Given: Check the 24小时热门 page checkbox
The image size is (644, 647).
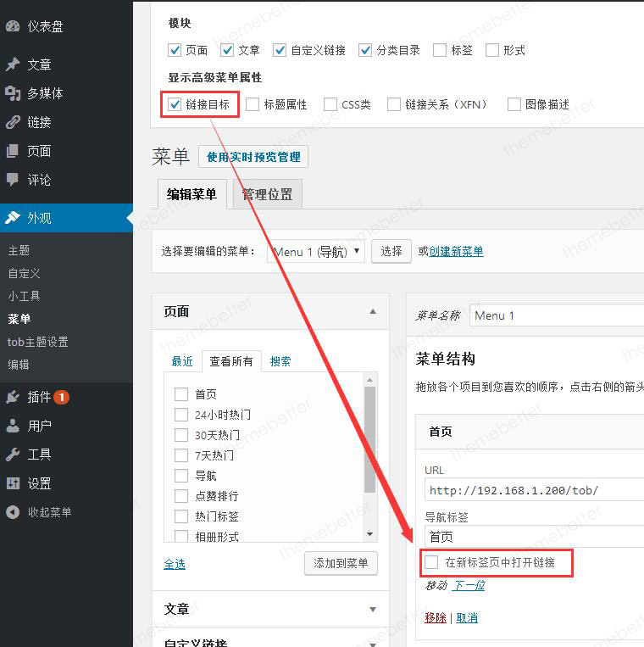Looking at the screenshot, I should [x=180, y=415].
